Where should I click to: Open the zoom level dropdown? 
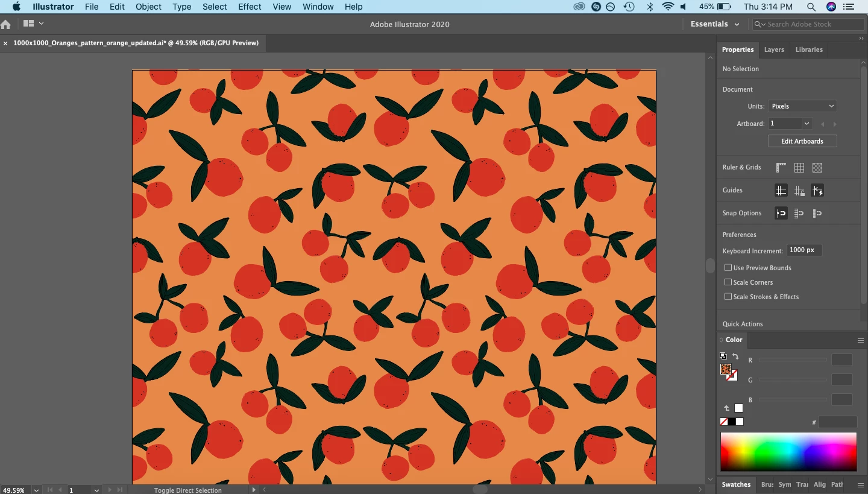(x=37, y=490)
